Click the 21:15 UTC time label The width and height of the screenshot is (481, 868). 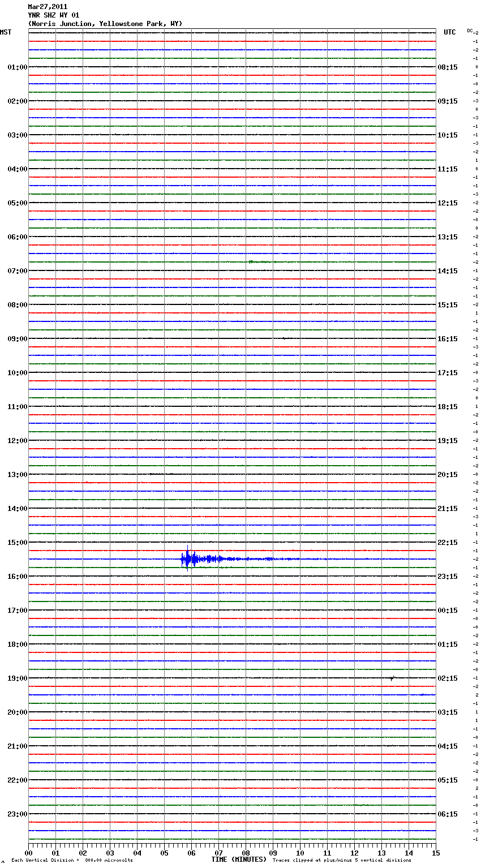pyautogui.click(x=448, y=509)
